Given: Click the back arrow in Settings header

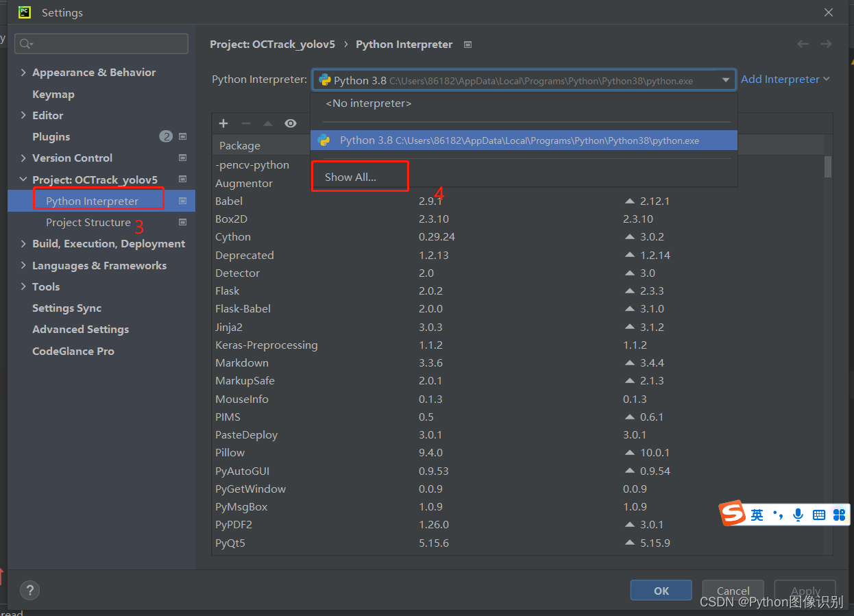Looking at the screenshot, I should pos(803,44).
